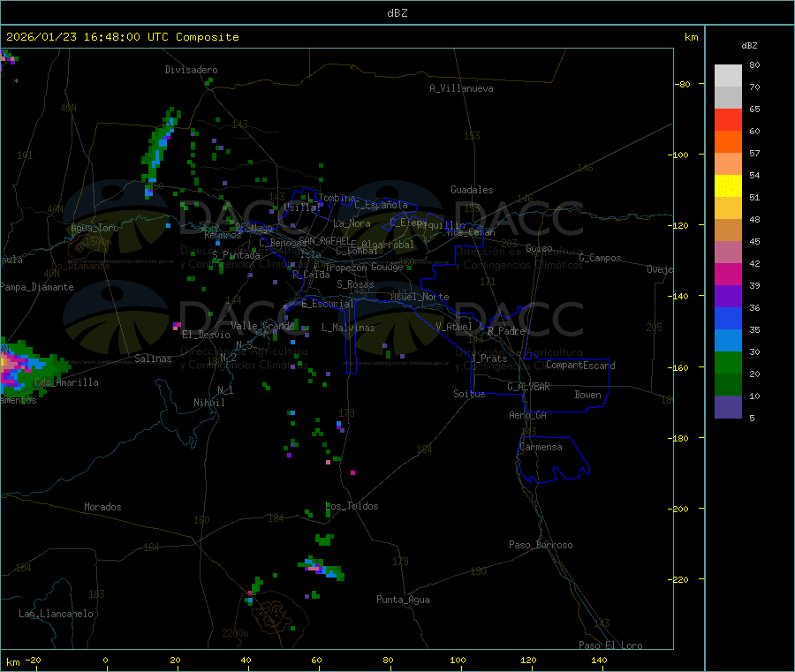Click the radar echo cell north of Punta_Agua
Screen dimensions: 795x672
pyautogui.click(x=322, y=568)
